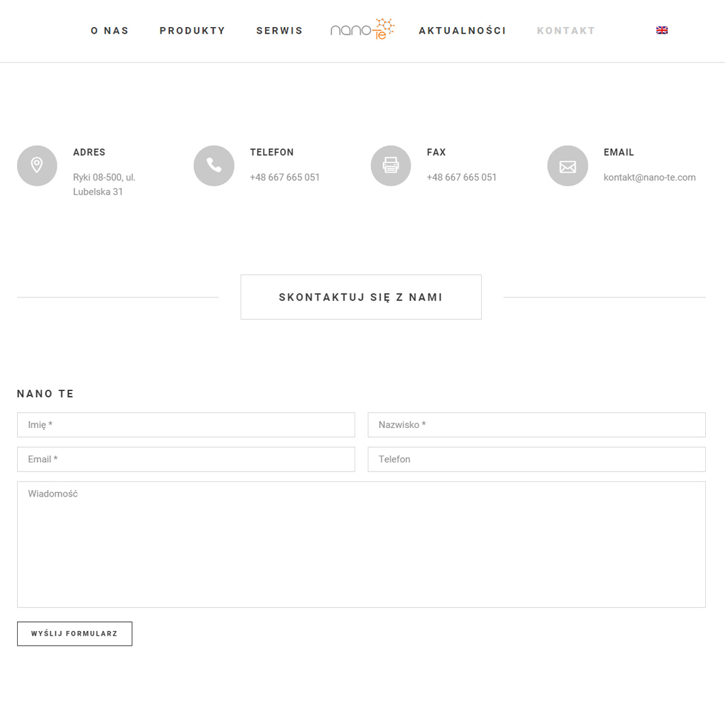Focus the Nazwisko input field
Screen dimensions: 725x728
[x=536, y=425]
